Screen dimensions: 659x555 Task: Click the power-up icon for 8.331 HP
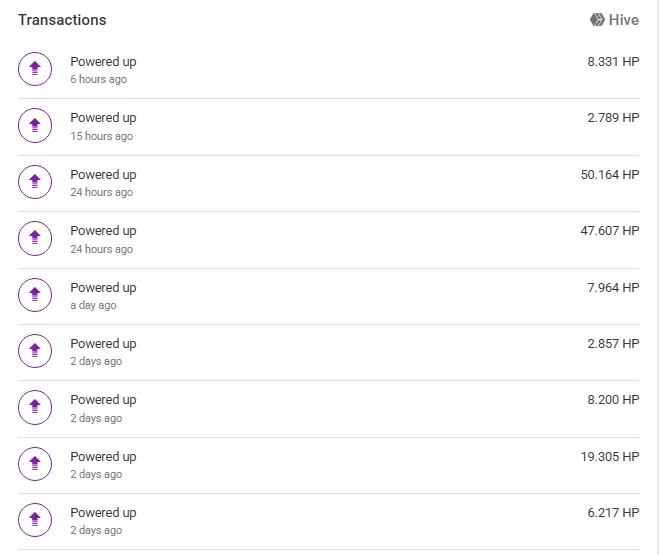[x=35, y=69]
